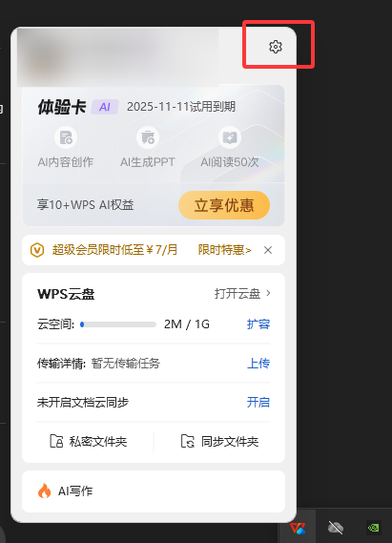Dismiss the 超级会员 promotion banner
392x543 pixels.
(x=268, y=250)
